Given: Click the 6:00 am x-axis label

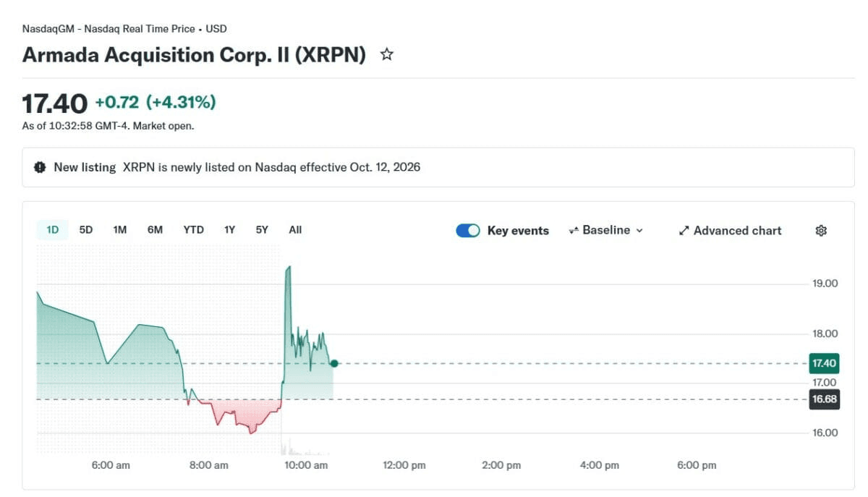Looking at the screenshot, I should click(111, 465).
